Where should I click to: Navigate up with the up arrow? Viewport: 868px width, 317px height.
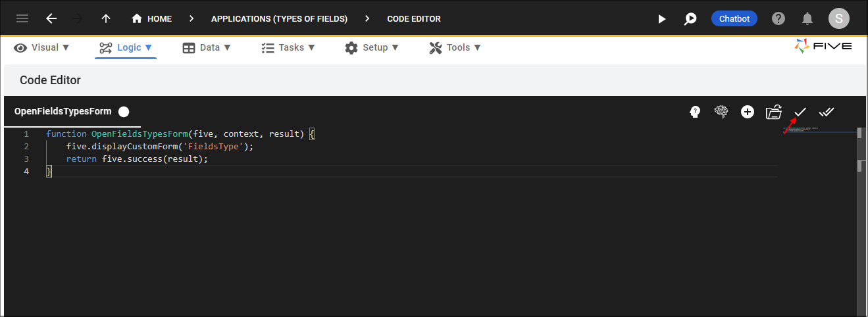(x=106, y=18)
